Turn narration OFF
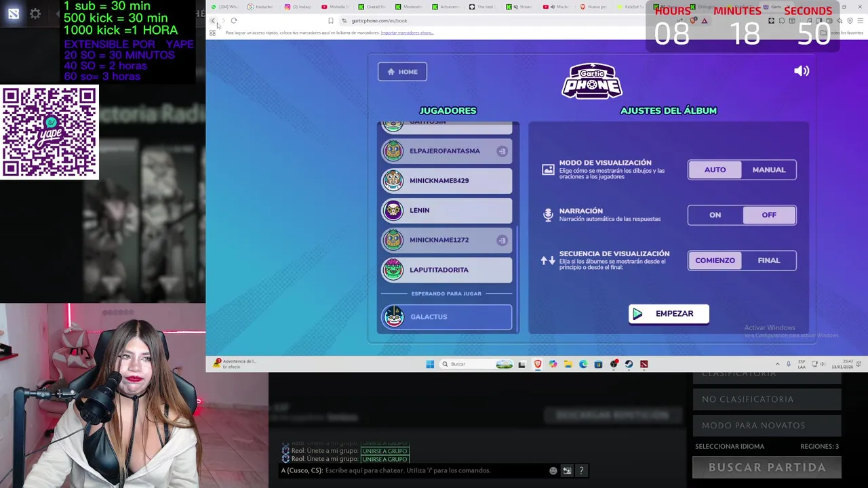868x488 pixels. [x=769, y=215]
